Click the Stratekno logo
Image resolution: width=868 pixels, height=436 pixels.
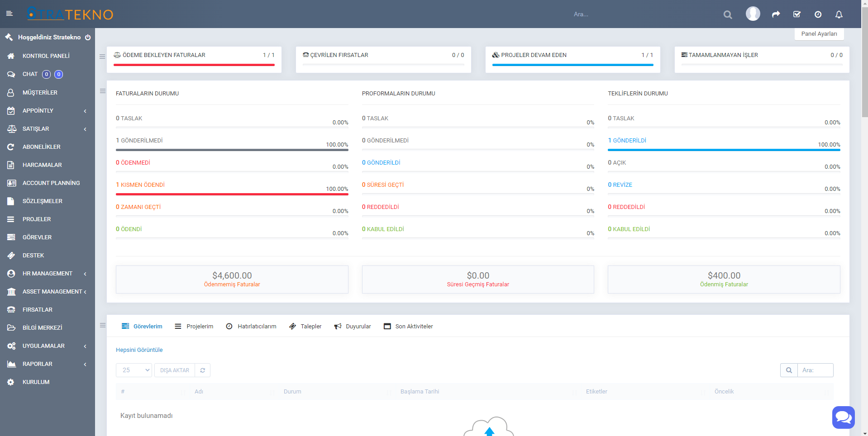pos(70,14)
